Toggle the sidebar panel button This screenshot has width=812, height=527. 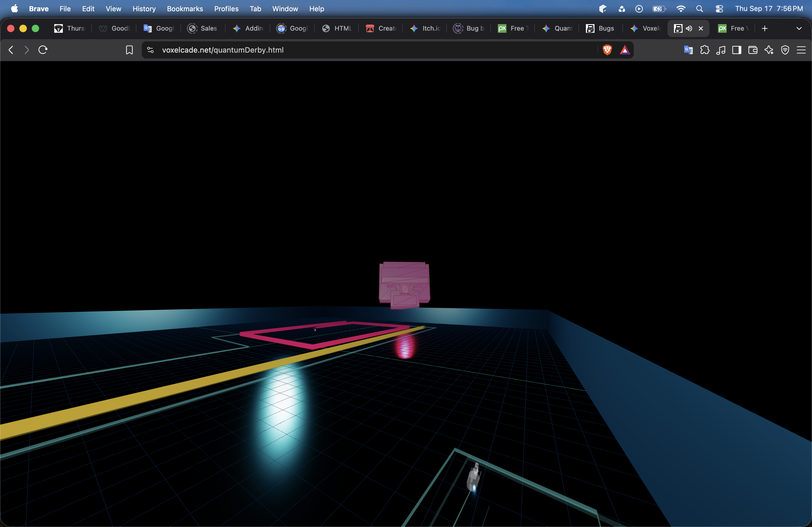(x=737, y=50)
